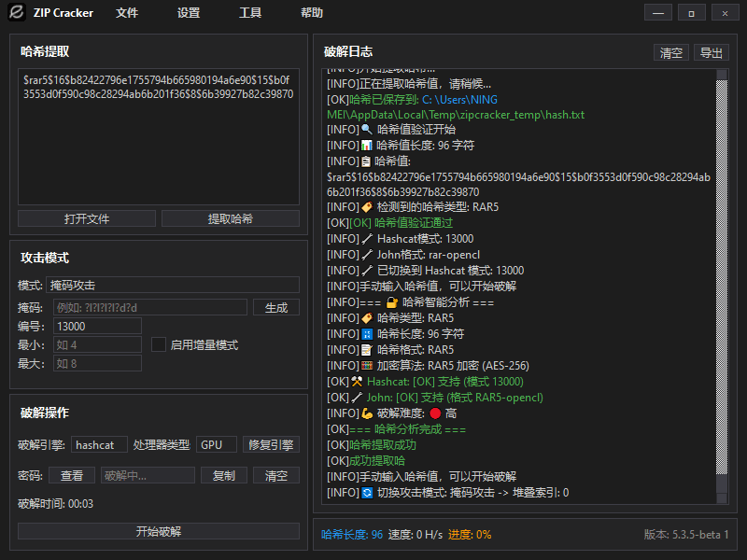This screenshot has width=747, height=560.
Task: Open the 工具 (Tools) menu
Action: point(250,13)
